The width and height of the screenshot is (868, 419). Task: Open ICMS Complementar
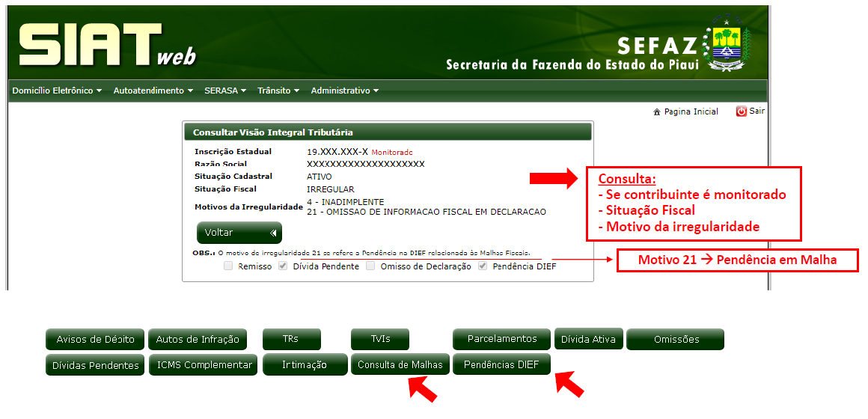[x=204, y=365]
